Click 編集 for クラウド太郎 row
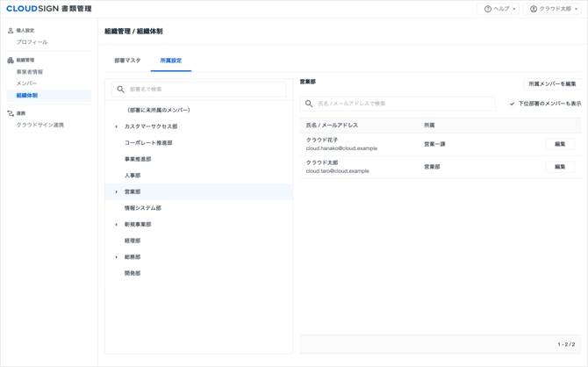The image size is (588, 367). 560,167
